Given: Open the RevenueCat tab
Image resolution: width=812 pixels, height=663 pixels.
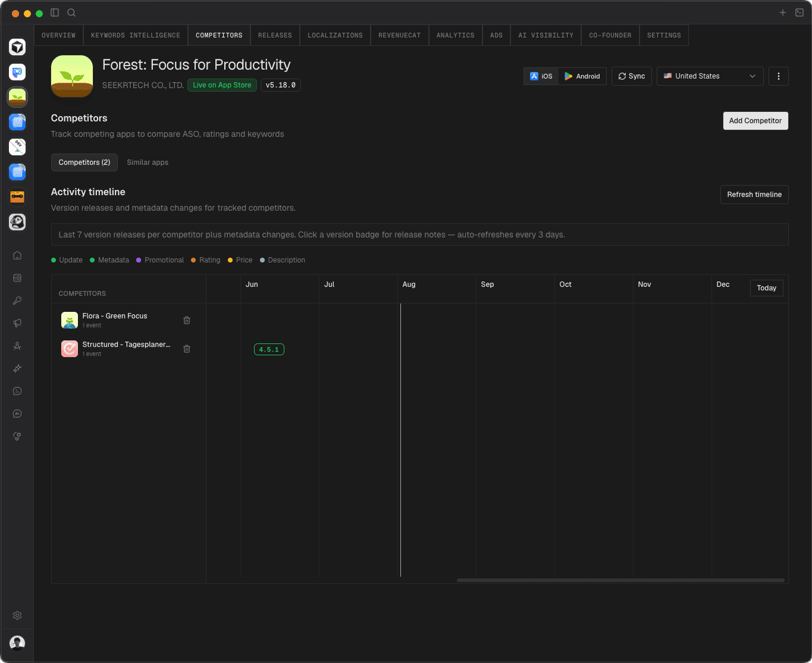Looking at the screenshot, I should click(399, 35).
